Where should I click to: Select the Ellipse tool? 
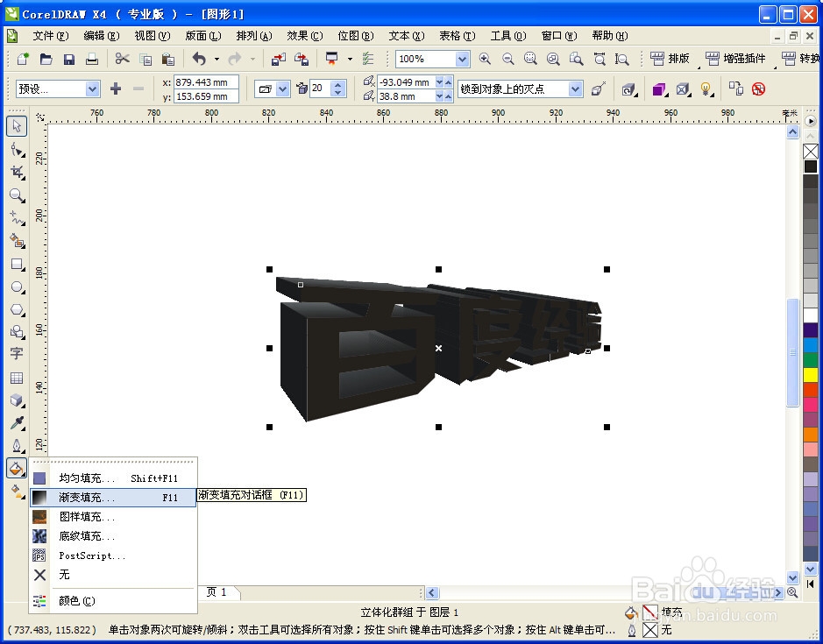17,287
